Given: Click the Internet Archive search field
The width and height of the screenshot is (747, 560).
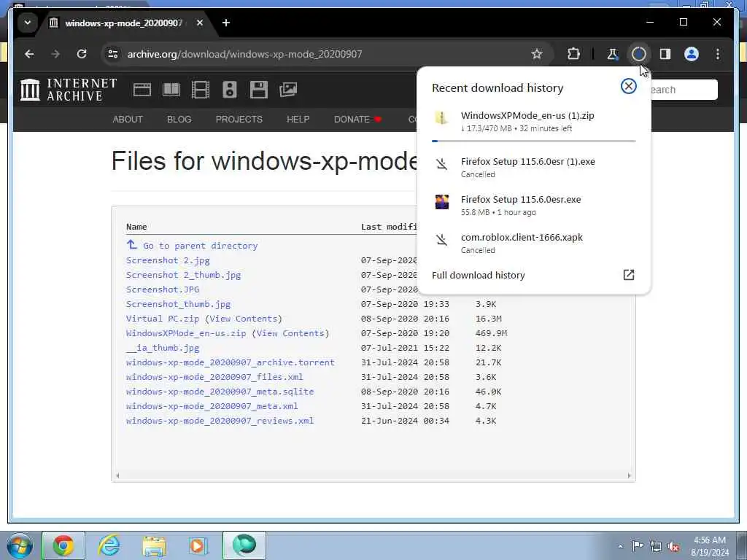Looking at the screenshot, I should point(683,90).
